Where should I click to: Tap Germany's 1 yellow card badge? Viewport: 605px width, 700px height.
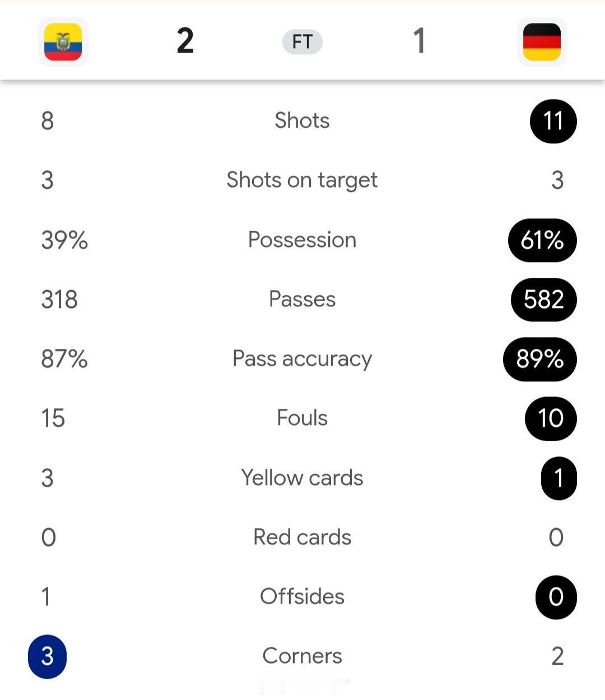pos(559,478)
